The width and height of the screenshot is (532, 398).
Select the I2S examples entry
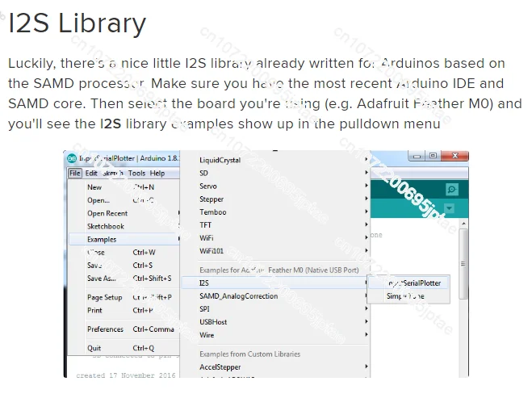point(274,283)
